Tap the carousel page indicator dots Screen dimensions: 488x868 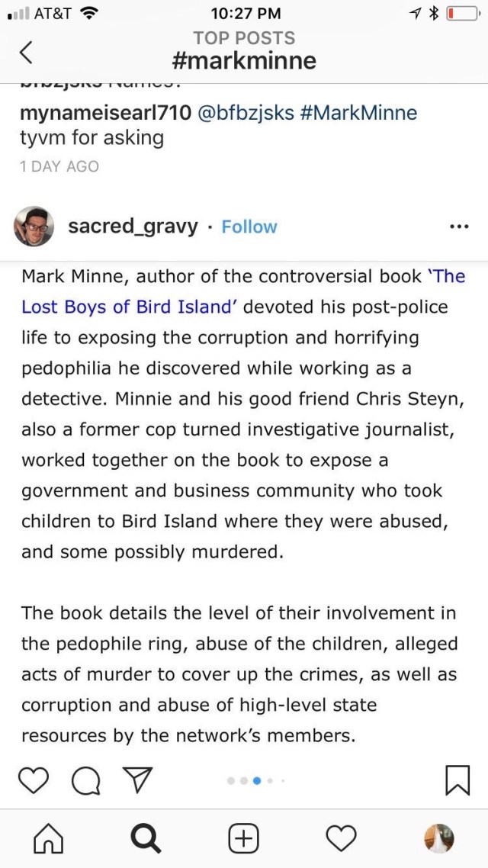255,780
